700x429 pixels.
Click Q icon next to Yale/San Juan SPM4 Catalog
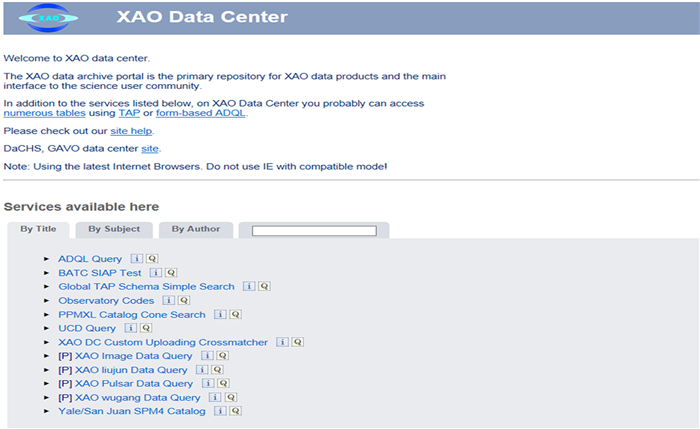(x=235, y=411)
